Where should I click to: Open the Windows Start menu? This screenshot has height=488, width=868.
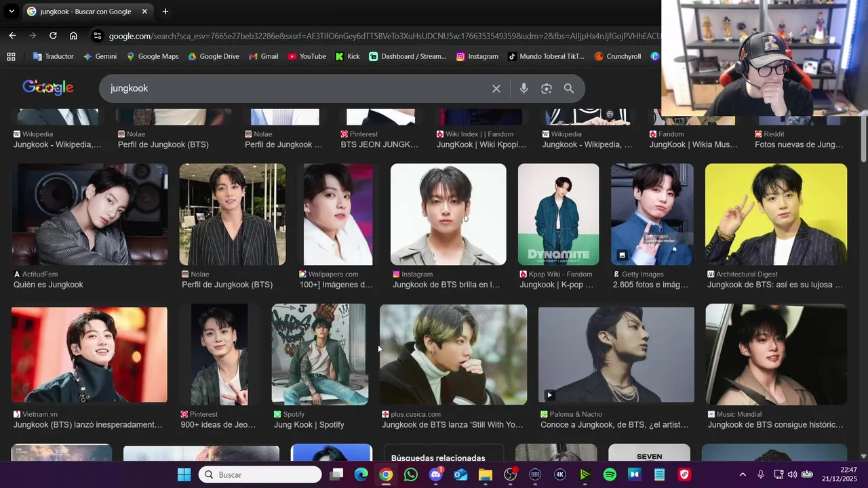coord(184,474)
